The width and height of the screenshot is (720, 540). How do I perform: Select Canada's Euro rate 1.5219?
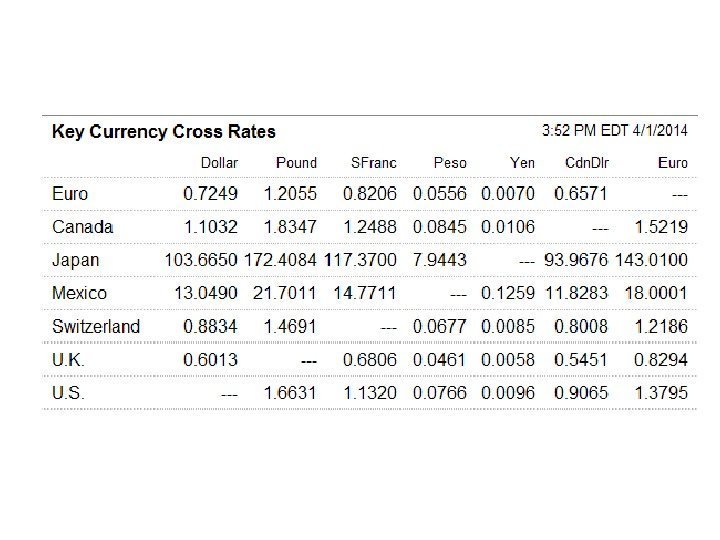tap(661, 227)
